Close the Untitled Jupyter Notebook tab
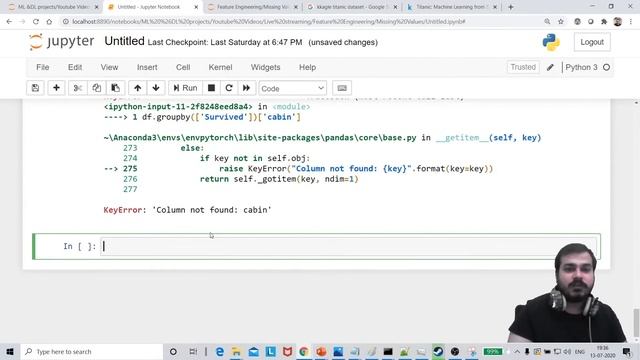640x360 pixels. click(x=196, y=7)
